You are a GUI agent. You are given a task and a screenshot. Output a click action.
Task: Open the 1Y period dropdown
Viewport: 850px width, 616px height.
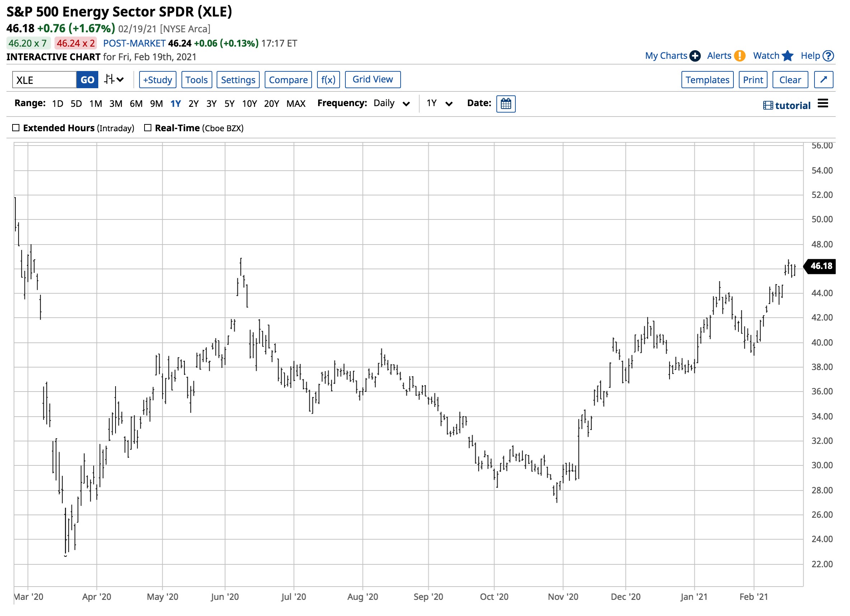point(440,103)
